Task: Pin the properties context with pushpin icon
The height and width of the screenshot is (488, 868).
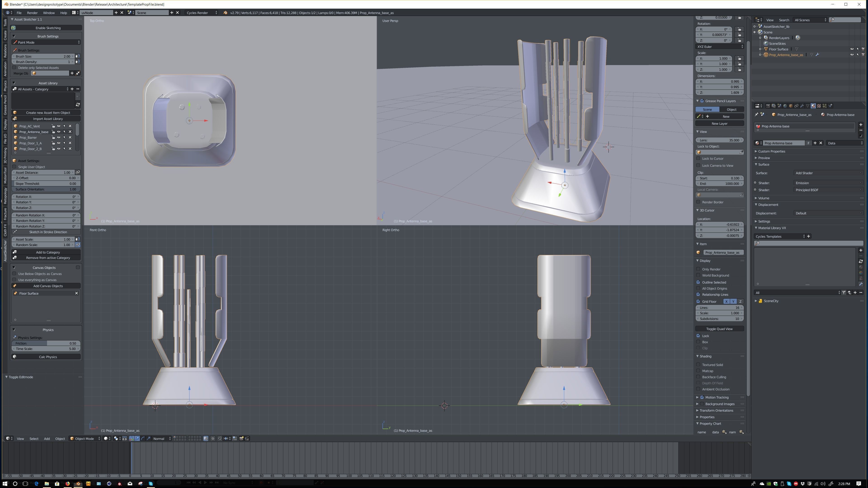Action: [x=757, y=115]
